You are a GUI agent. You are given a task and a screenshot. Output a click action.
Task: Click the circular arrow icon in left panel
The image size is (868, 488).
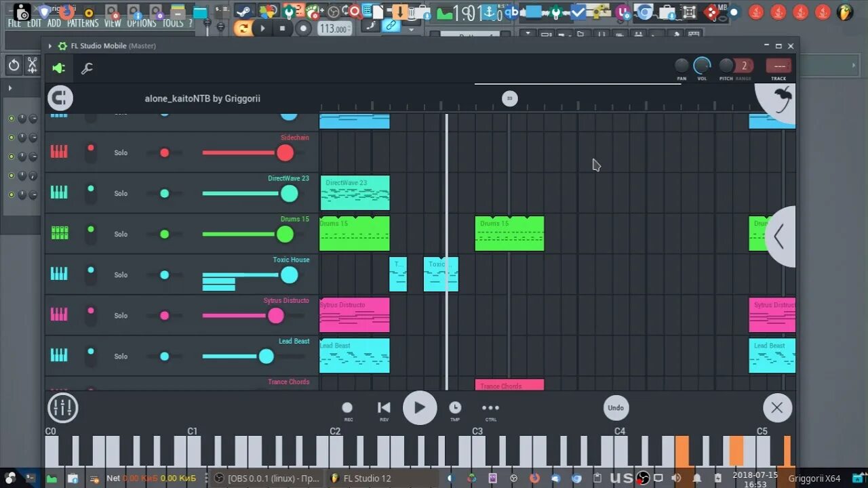[14, 65]
